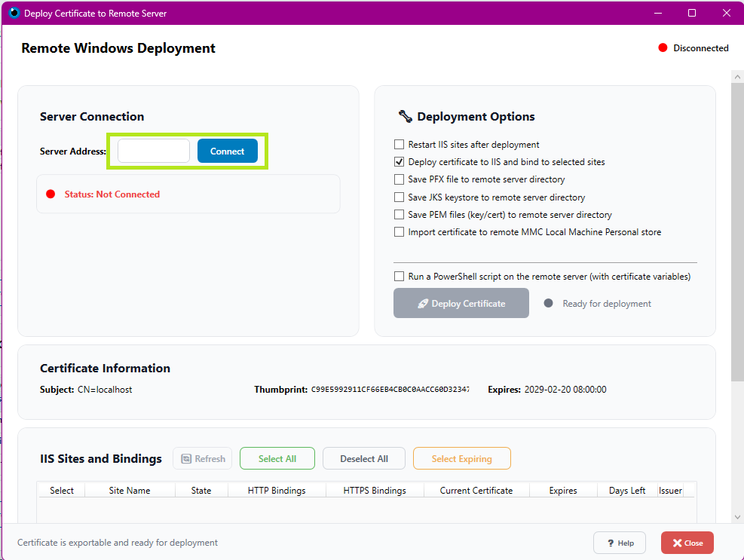This screenshot has height=560, width=744.
Task: Enable Restart IIS sites after deployment
Action: 399,144
